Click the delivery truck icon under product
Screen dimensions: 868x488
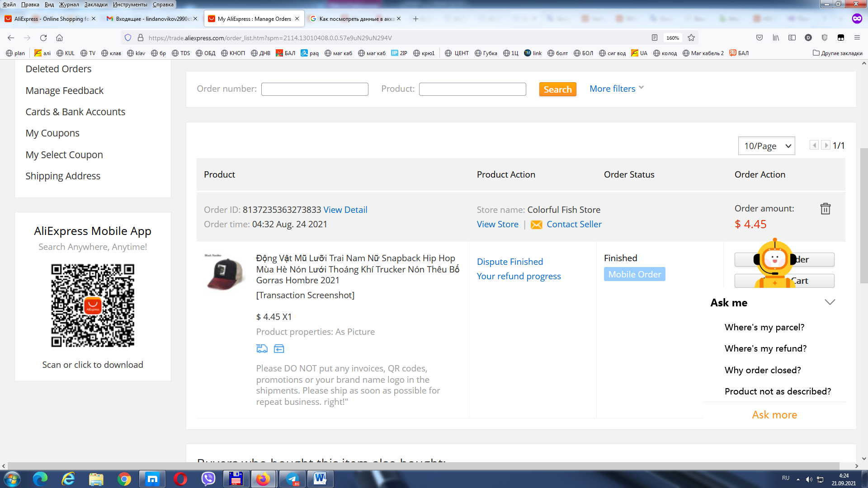[x=262, y=348]
